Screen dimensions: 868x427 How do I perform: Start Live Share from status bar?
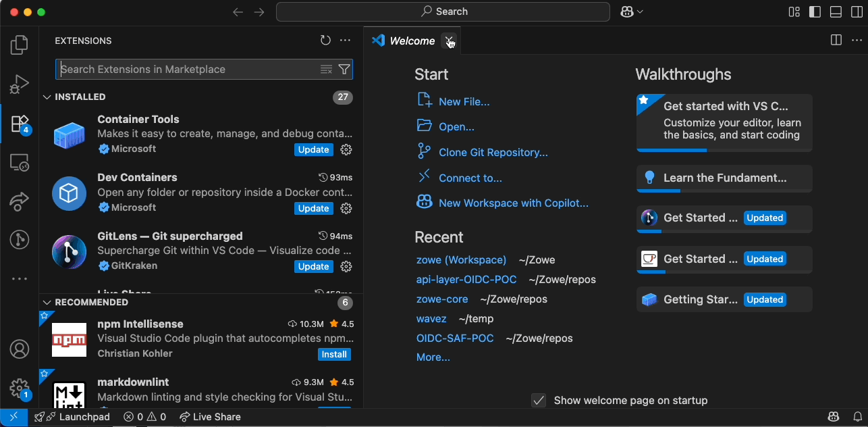click(x=210, y=417)
